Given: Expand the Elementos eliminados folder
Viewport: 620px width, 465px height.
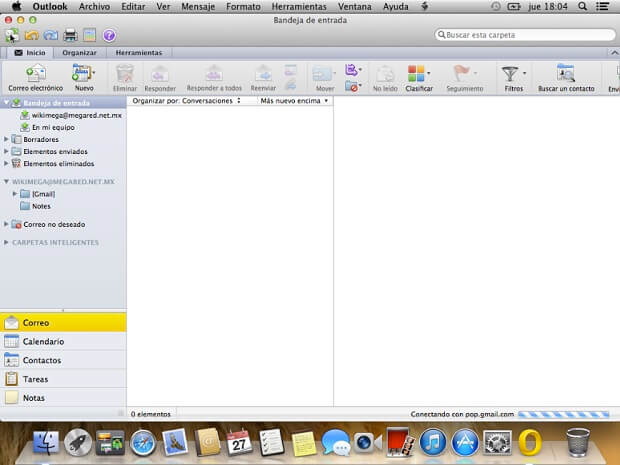Looking at the screenshot, I should pos(6,163).
